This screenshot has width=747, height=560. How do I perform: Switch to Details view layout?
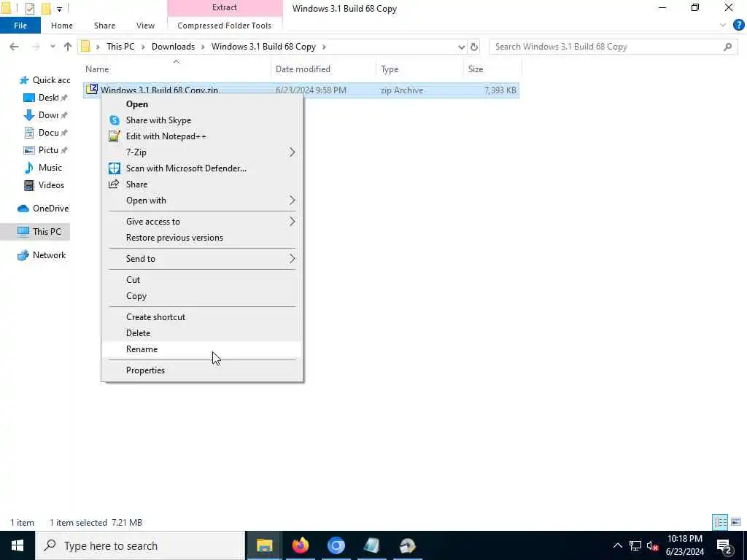click(720, 522)
